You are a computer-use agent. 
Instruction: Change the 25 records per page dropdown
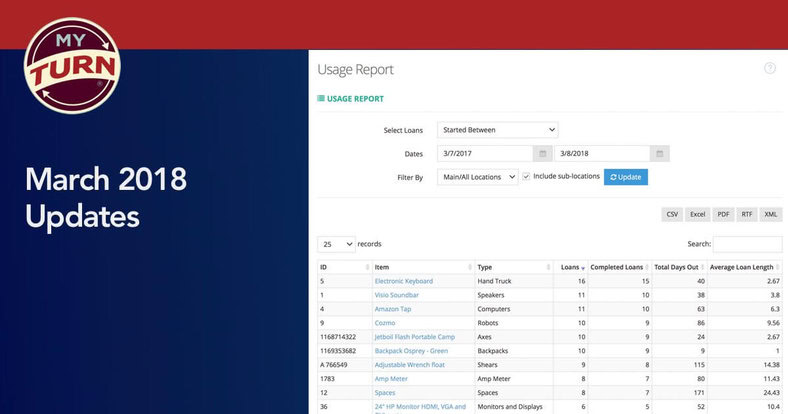[336, 244]
